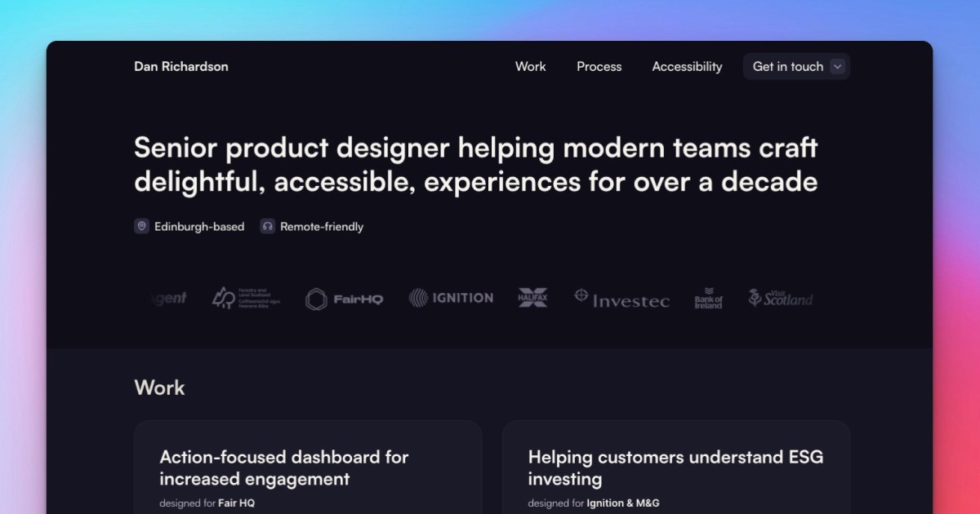Click the Ignition client logo
980x514 pixels.
(450, 298)
